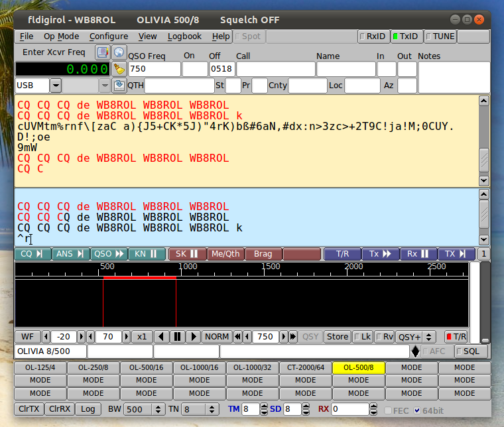Viewport: 504px width, 427px height.
Task: Adjust the TN 8 spinner
Action: [212, 409]
